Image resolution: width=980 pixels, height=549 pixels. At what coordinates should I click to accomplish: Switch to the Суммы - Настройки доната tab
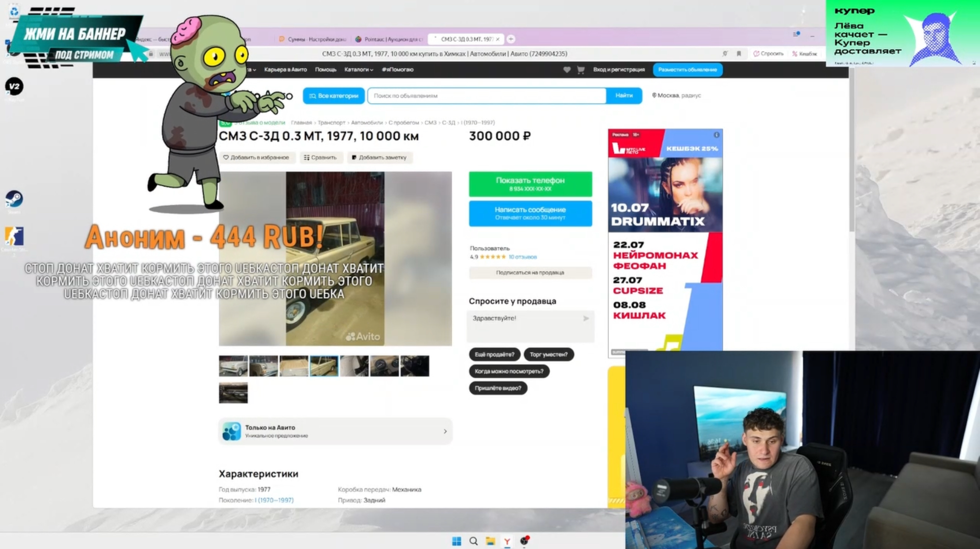click(312, 39)
